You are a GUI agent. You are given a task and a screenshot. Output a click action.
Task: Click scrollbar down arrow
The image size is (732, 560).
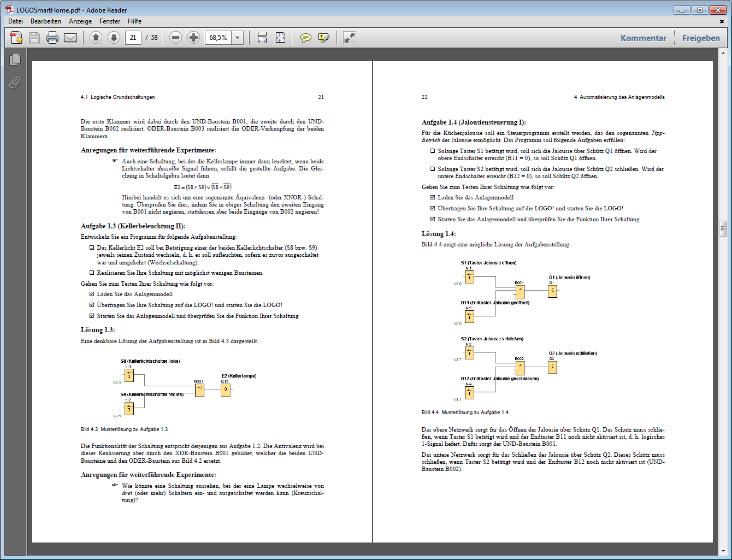(x=723, y=551)
